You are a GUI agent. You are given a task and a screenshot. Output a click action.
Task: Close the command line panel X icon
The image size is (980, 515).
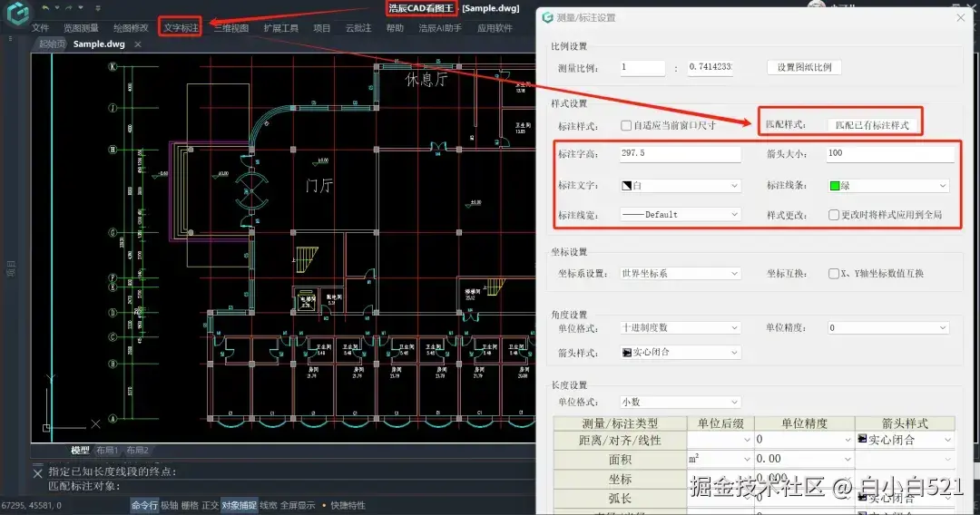37,473
